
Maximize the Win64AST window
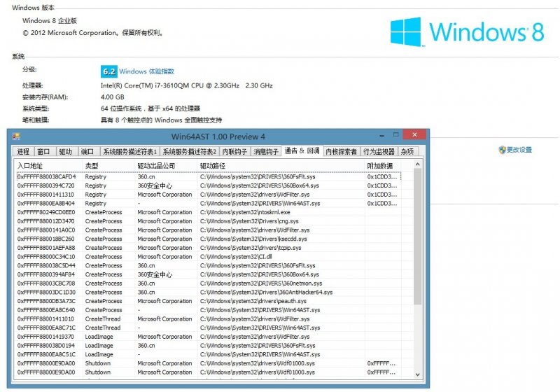(x=395, y=134)
